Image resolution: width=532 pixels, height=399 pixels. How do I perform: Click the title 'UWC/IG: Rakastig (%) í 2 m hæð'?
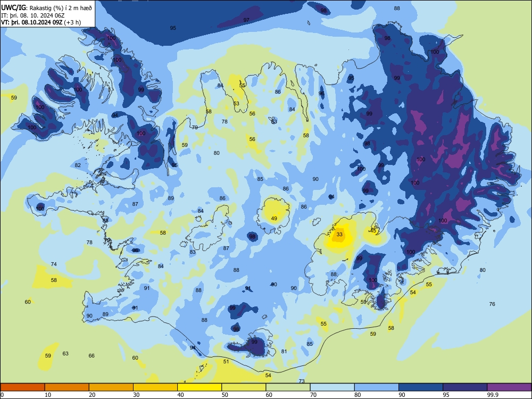click(x=46, y=7)
